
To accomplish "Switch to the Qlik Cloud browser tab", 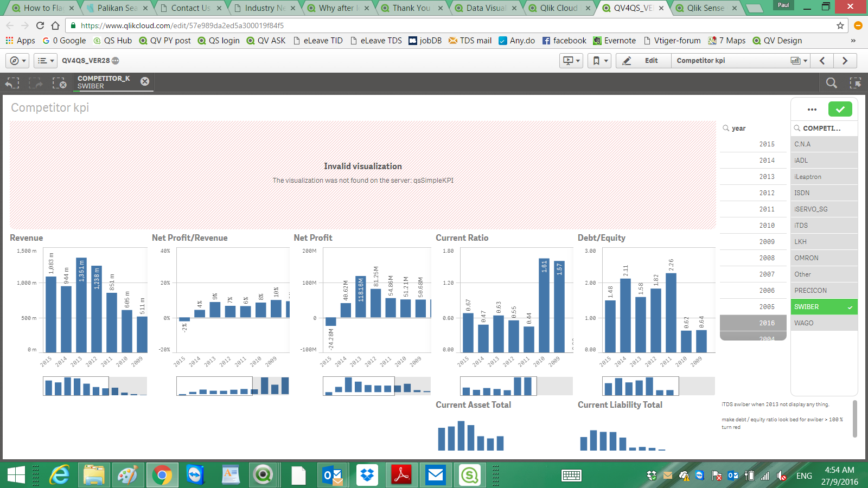I will tap(559, 8).
